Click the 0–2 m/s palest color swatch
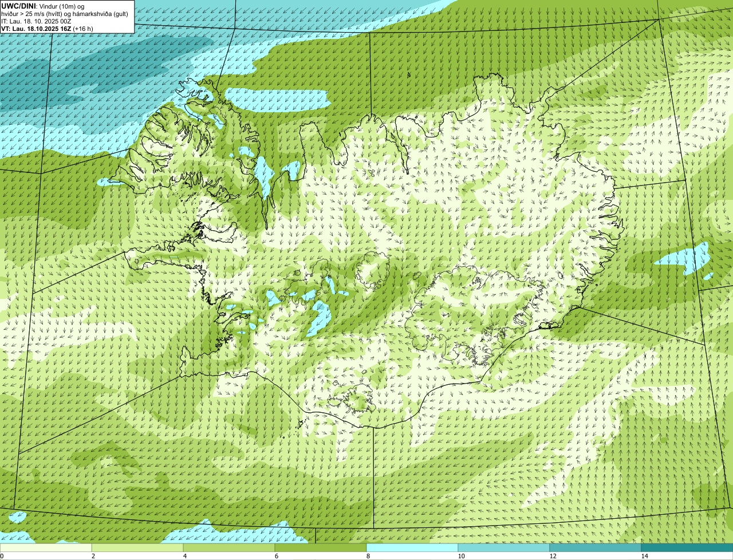This screenshot has height=560, width=733. tap(46, 547)
